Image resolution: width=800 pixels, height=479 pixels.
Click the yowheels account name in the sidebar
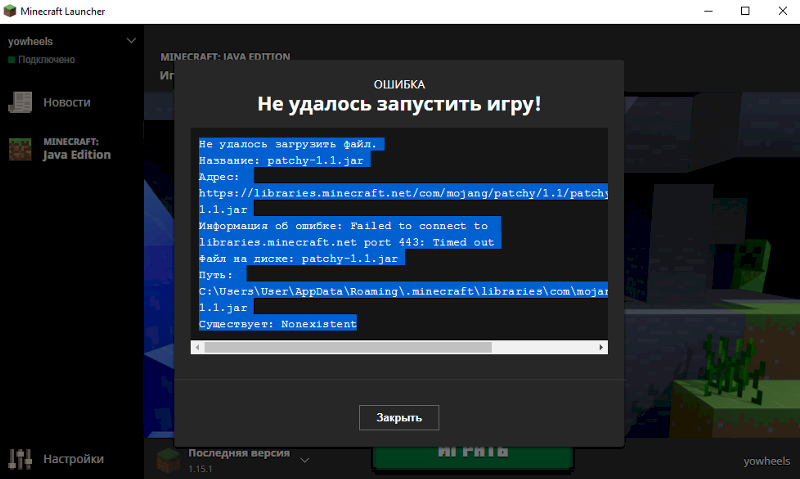pyautogui.click(x=31, y=41)
